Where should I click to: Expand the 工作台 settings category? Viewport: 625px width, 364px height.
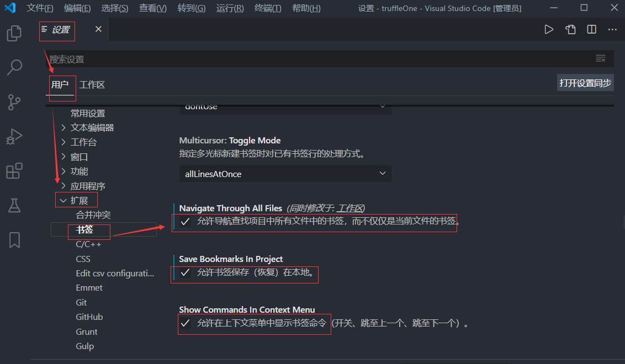click(63, 142)
